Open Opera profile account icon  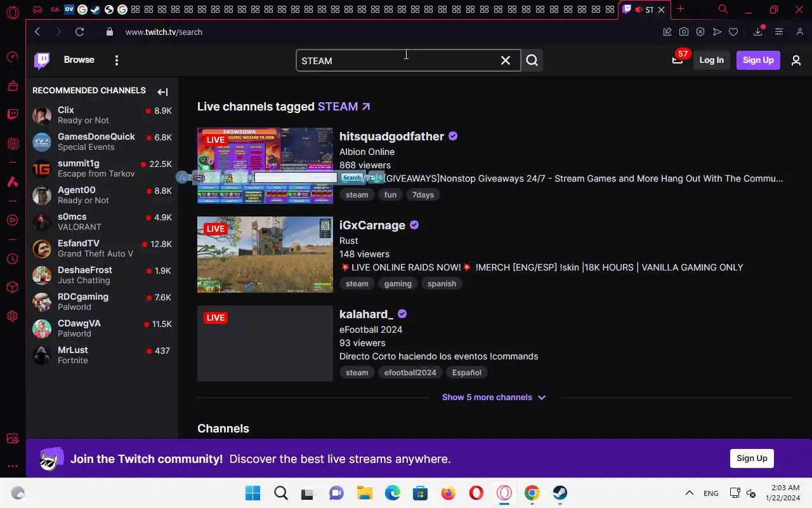(799, 32)
